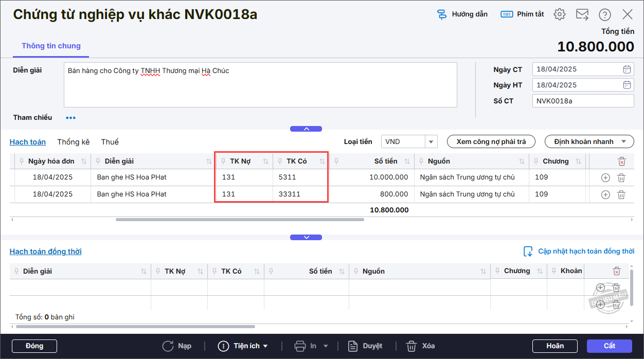This screenshot has height=359, width=644.
Task: Click the Hạch toán đồng thời horizontal scrollbar
Action: click(x=136, y=327)
